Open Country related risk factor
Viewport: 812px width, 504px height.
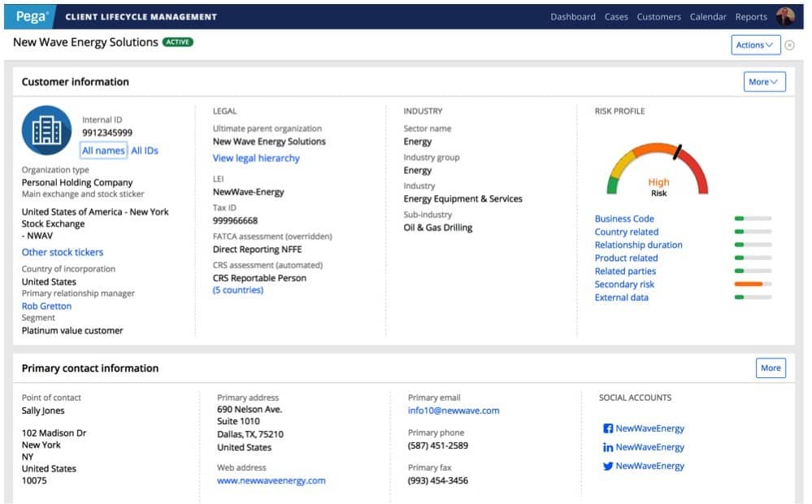click(x=627, y=232)
